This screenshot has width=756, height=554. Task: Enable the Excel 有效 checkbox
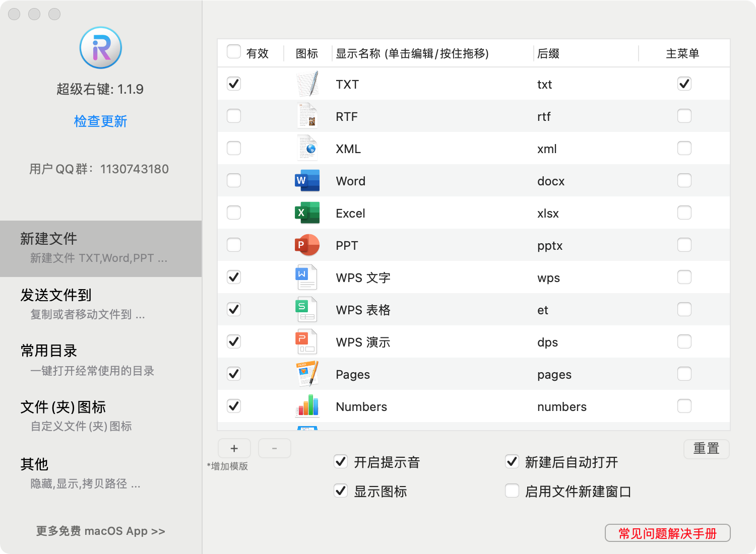coord(234,213)
